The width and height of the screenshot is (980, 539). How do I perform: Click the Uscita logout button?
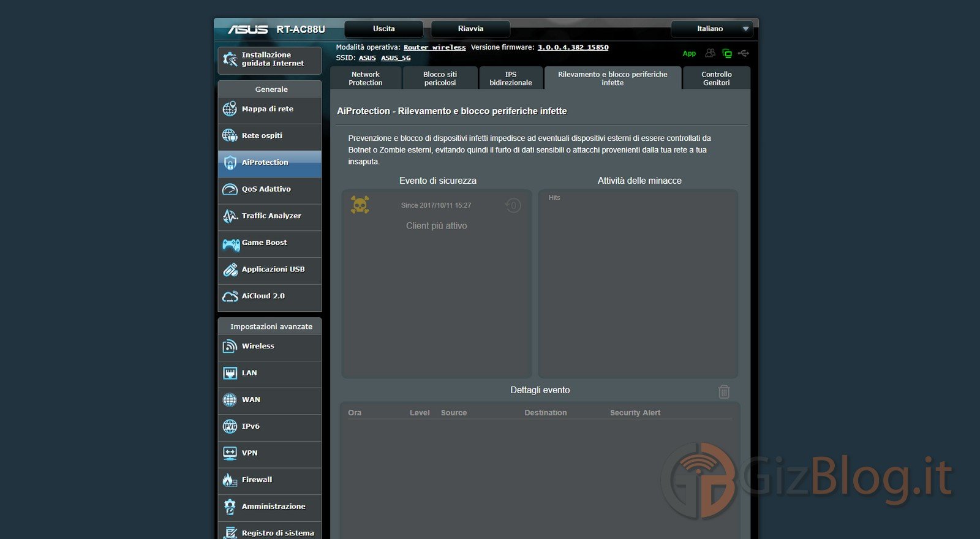pos(384,29)
